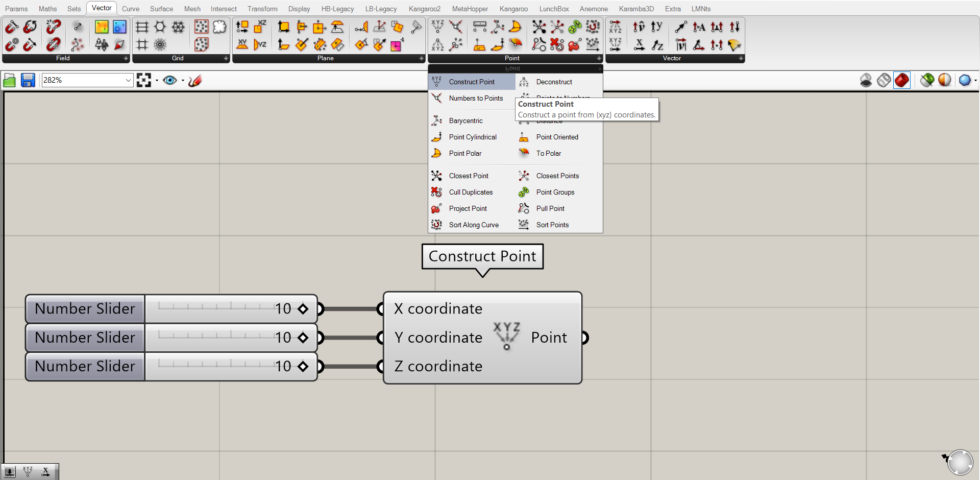980x480 pixels.
Task: Click the sketch pen tool icon
Action: (x=195, y=80)
